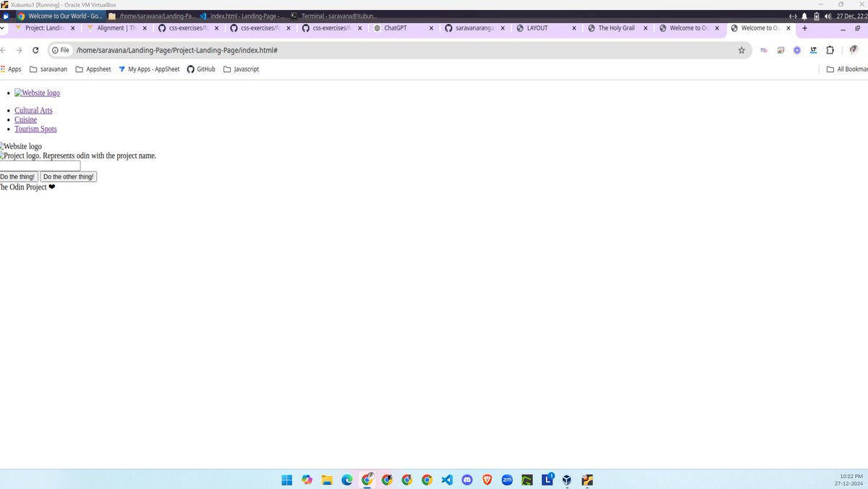This screenshot has height=489, width=868.
Task: Reload the page with the refresh icon
Action: tap(35, 50)
